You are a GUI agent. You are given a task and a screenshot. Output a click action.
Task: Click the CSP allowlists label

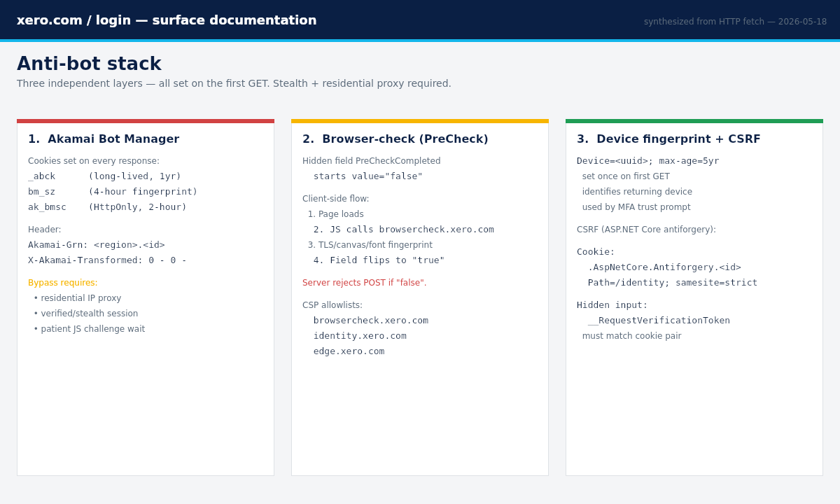pyautogui.click(x=332, y=305)
